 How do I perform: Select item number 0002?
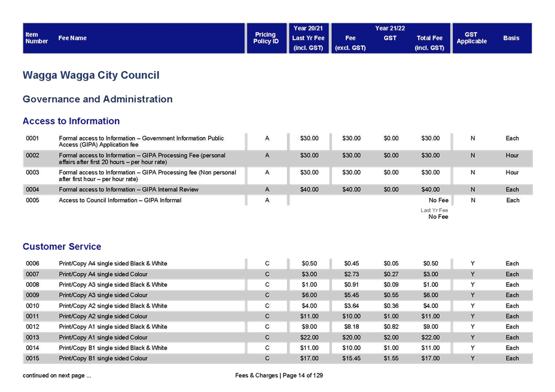point(32,155)
